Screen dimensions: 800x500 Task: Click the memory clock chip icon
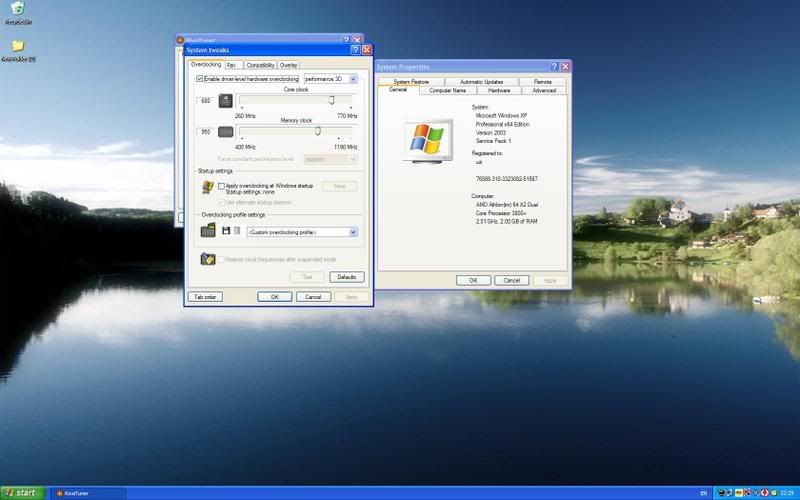click(226, 132)
